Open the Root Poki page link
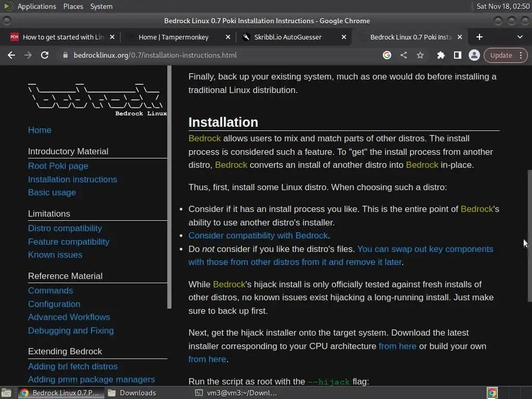Screen dimensions: 532x399 pos(58,166)
